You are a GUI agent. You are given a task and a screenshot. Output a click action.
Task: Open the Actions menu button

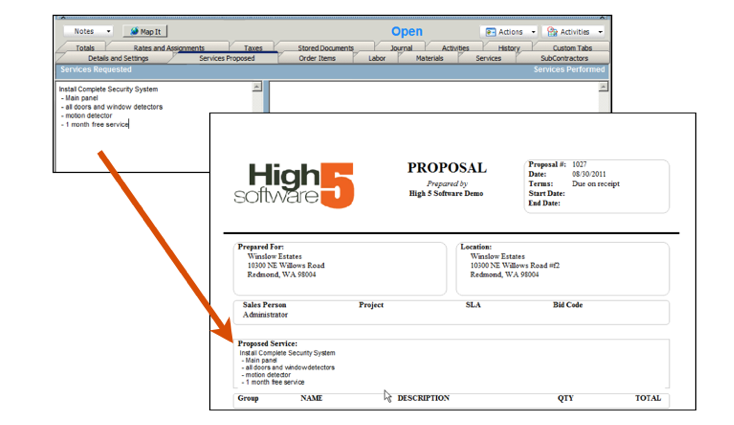[509, 32]
